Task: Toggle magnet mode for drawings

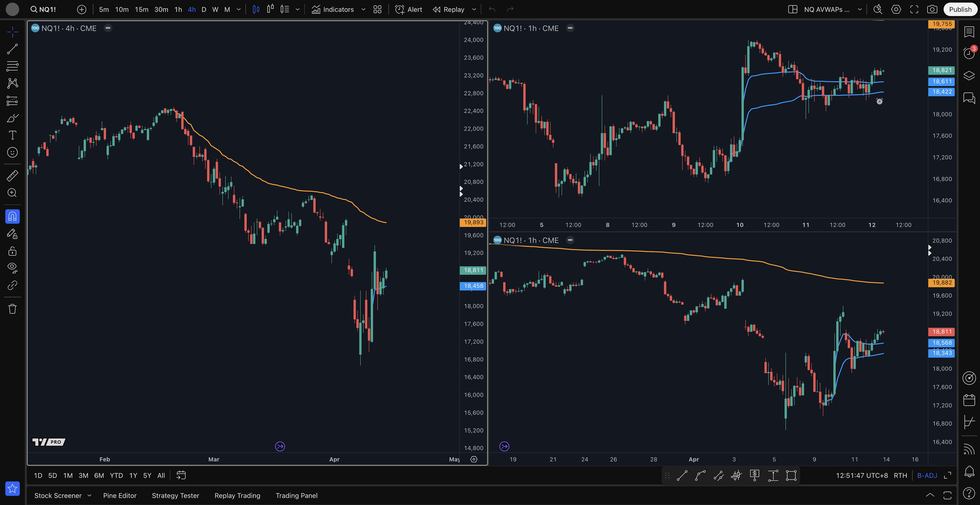Action: (x=12, y=217)
